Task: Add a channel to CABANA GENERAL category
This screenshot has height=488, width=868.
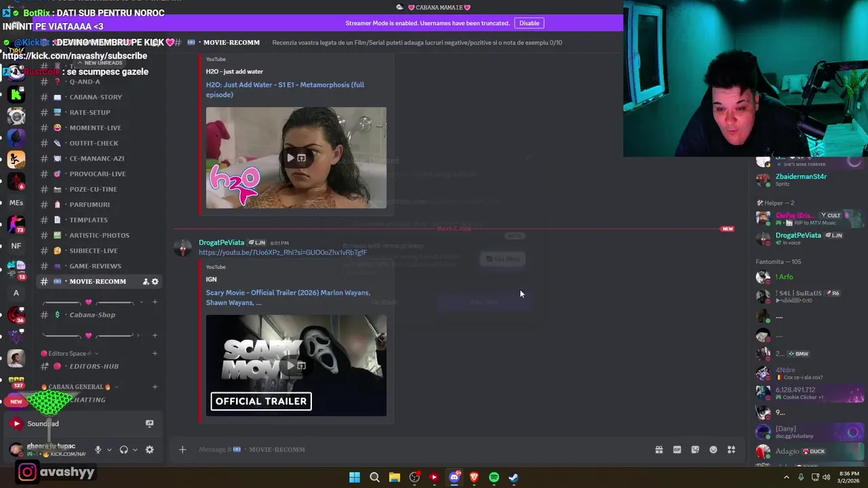Action: click(155, 387)
